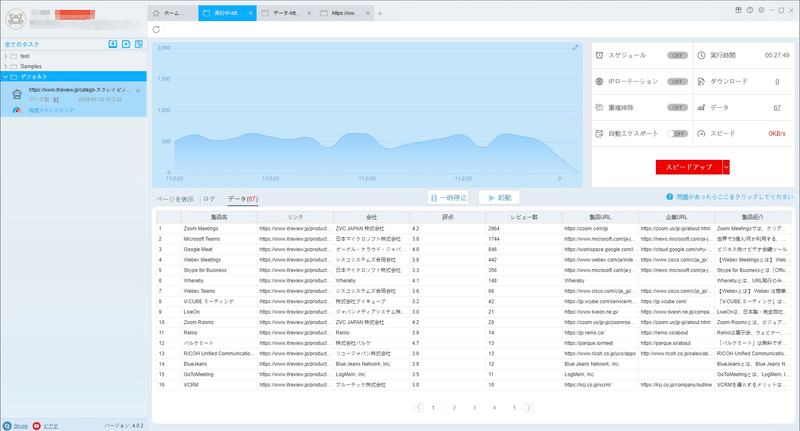This screenshot has height=431, width=800.
Task: Click the ダウンロード count 0
Action: point(777,82)
